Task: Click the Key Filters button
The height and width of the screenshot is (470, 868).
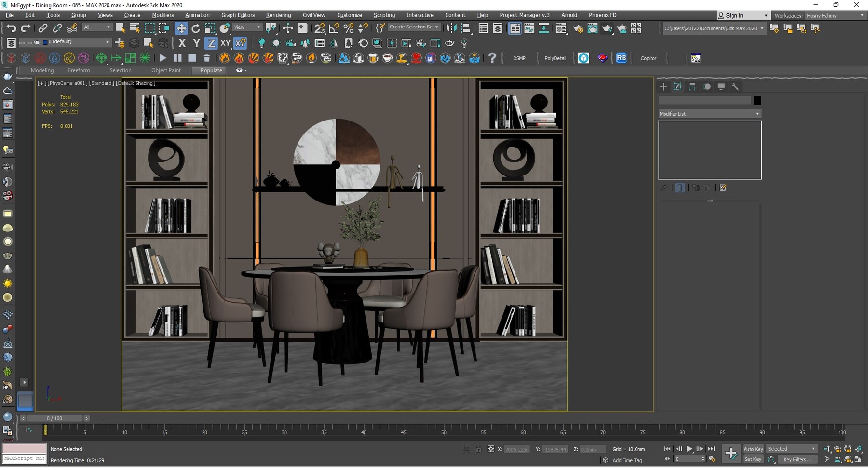Action: pos(798,459)
